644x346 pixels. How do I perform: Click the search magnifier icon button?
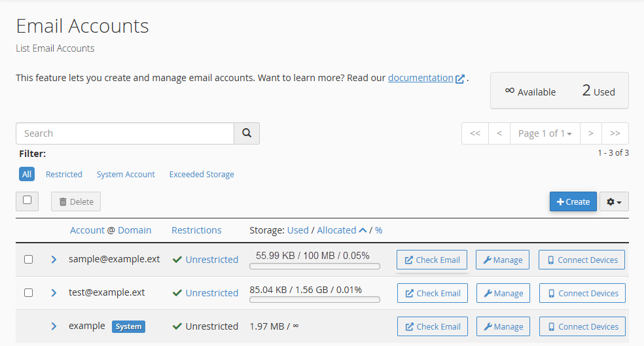pos(247,133)
